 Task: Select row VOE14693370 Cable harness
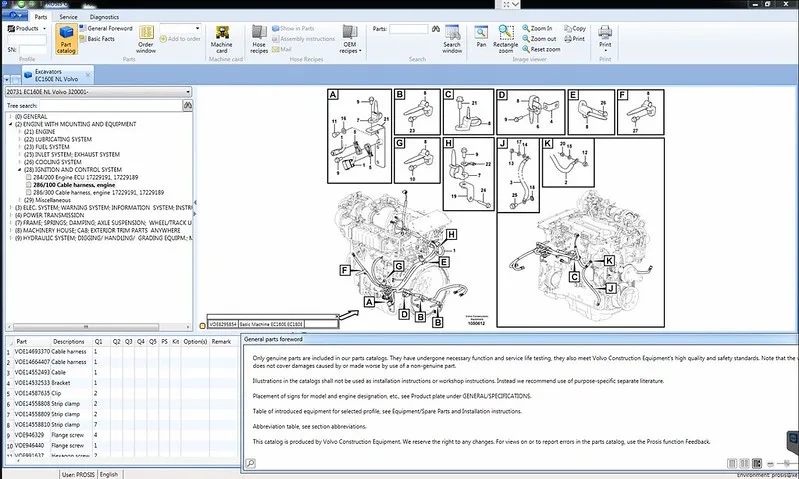tap(122, 352)
